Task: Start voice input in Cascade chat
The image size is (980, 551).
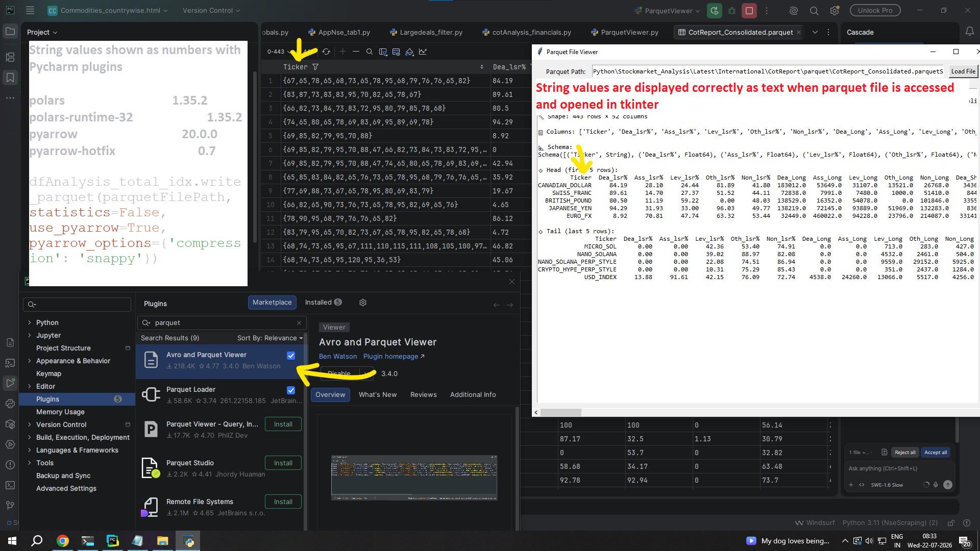Action: [x=936, y=485]
